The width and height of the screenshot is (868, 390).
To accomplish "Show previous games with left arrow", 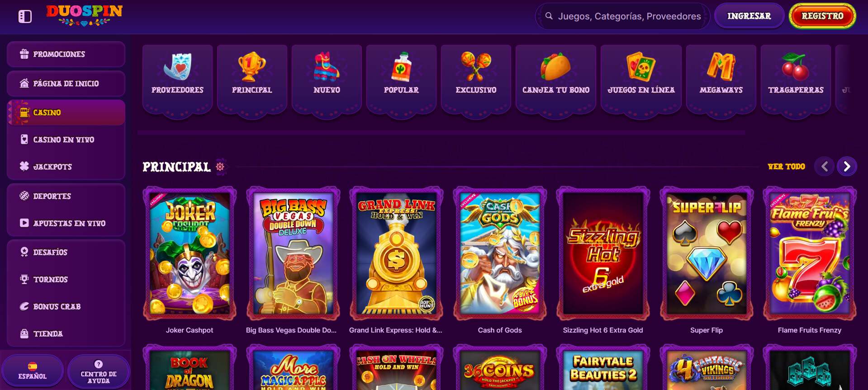I will point(825,166).
